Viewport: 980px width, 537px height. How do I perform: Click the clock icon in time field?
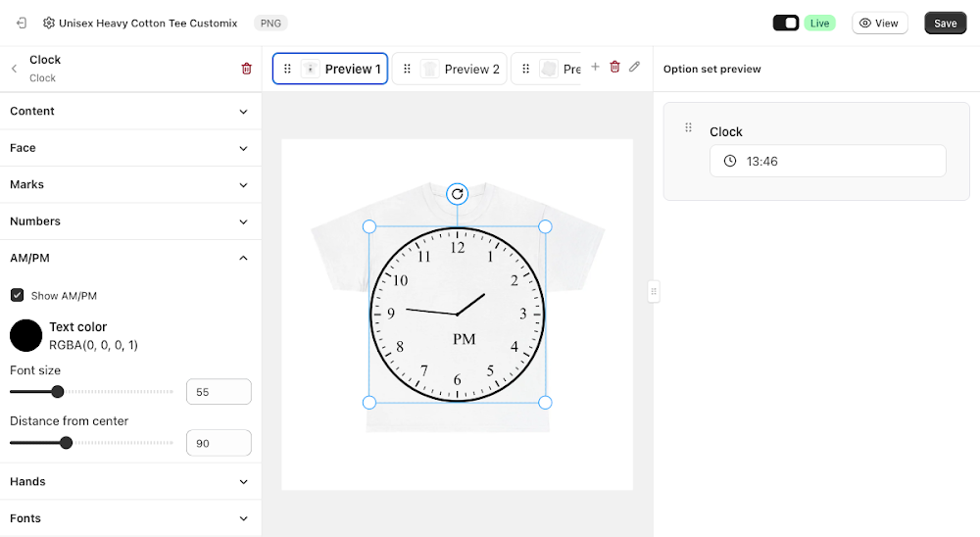[730, 162]
